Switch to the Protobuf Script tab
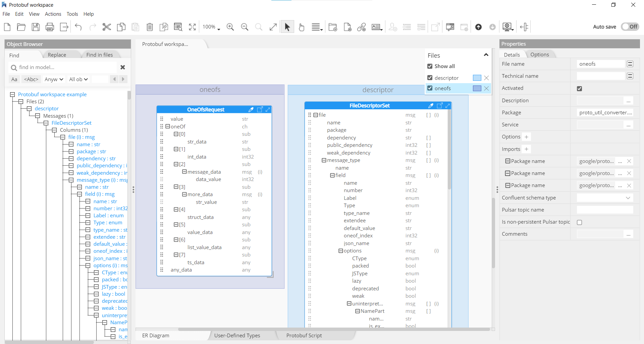The width and height of the screenshot is (644, 344). 304,335
